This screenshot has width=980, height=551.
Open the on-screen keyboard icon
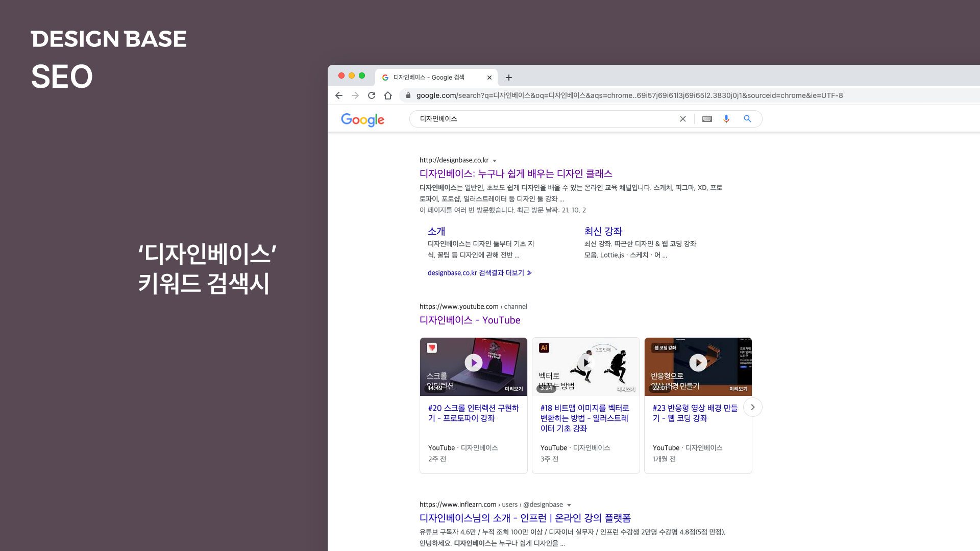point(707,119)
